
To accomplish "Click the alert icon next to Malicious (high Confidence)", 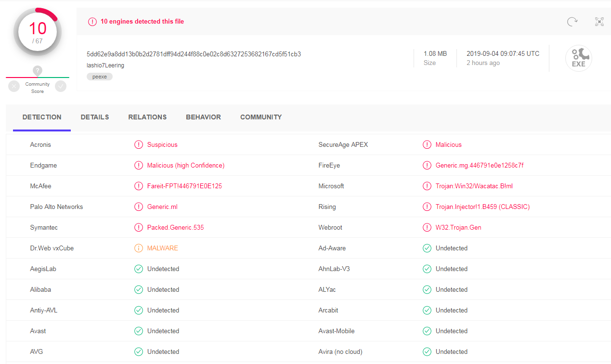I will coord(139,165).
